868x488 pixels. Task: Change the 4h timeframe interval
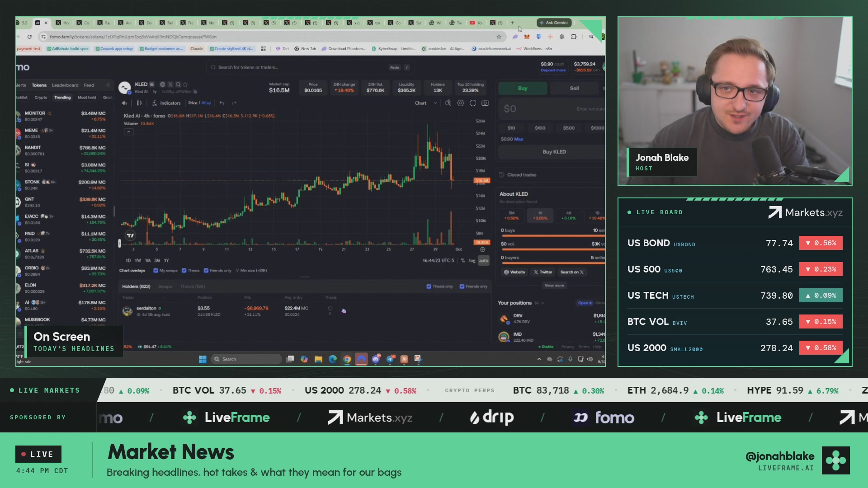(124, 103)
